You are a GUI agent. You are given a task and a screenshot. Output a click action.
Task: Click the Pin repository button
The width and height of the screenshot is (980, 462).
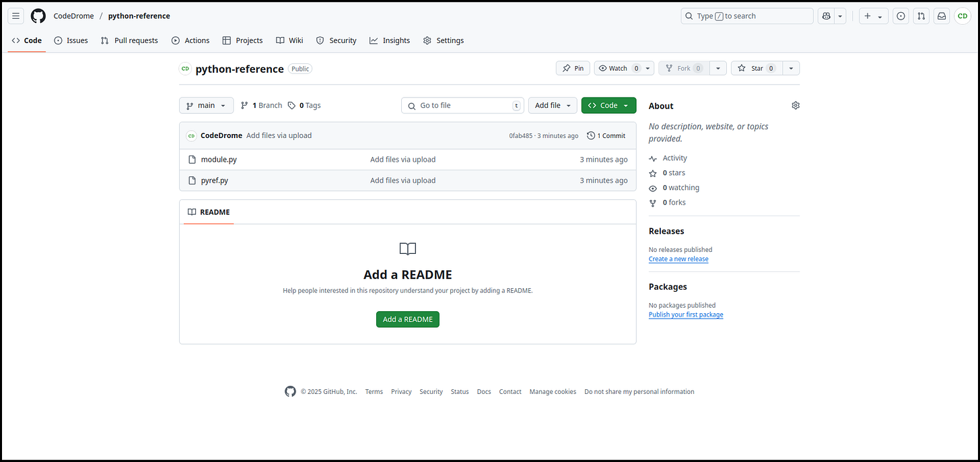[x=573, y=68]
